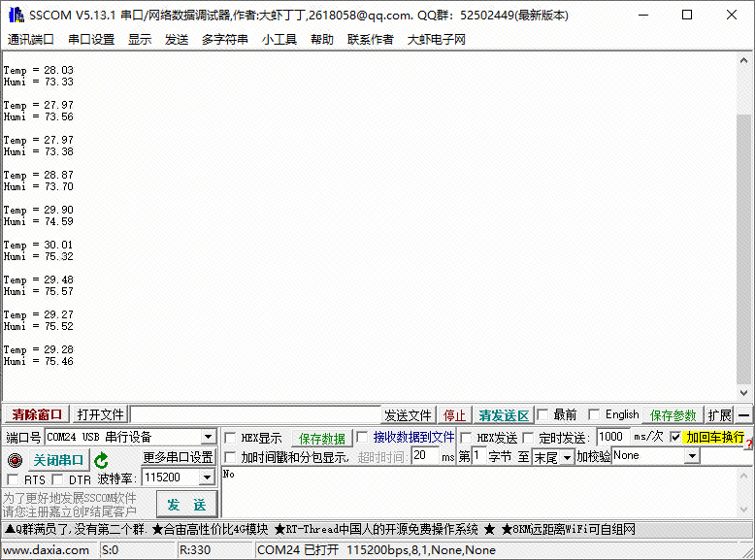Open the 大虾电子网 menu

[437, 40]
